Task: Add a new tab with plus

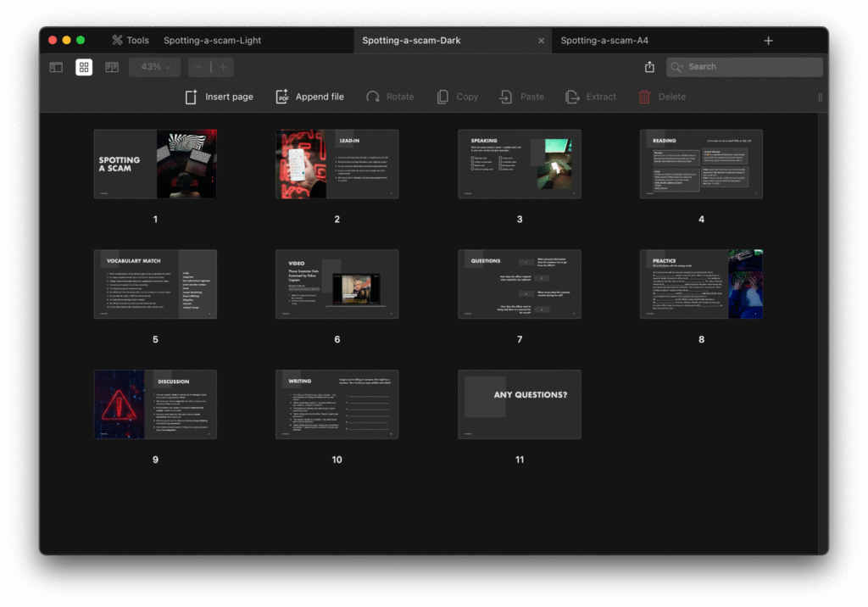Action: click(768, 41)
